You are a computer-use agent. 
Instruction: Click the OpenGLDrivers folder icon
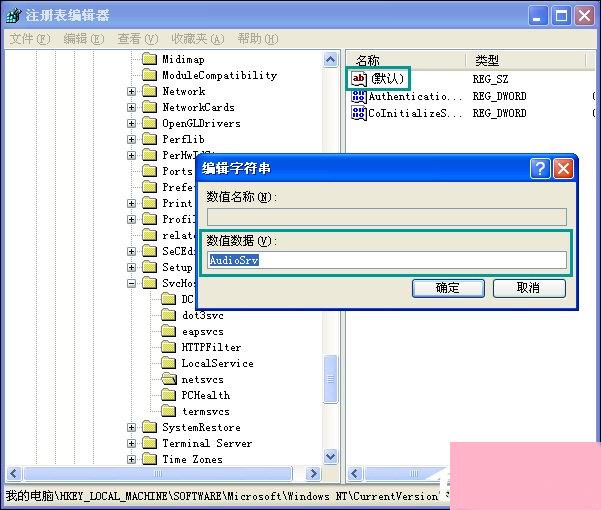(x=149, y=123)
